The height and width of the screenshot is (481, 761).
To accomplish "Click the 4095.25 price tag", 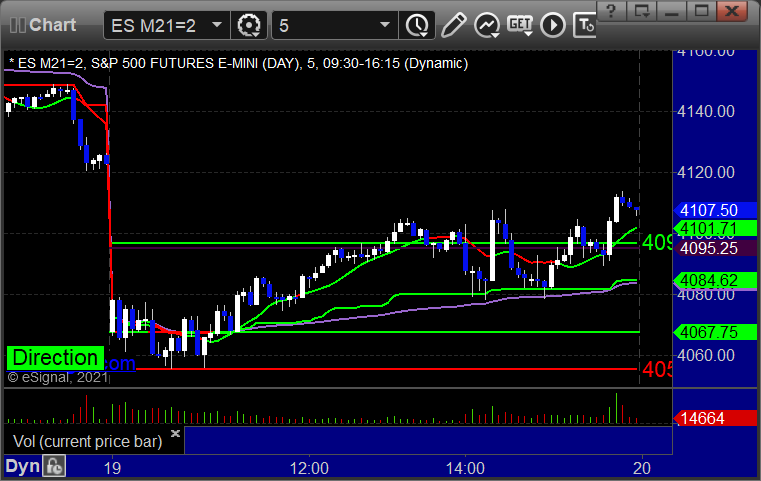I will click(715, 249).
